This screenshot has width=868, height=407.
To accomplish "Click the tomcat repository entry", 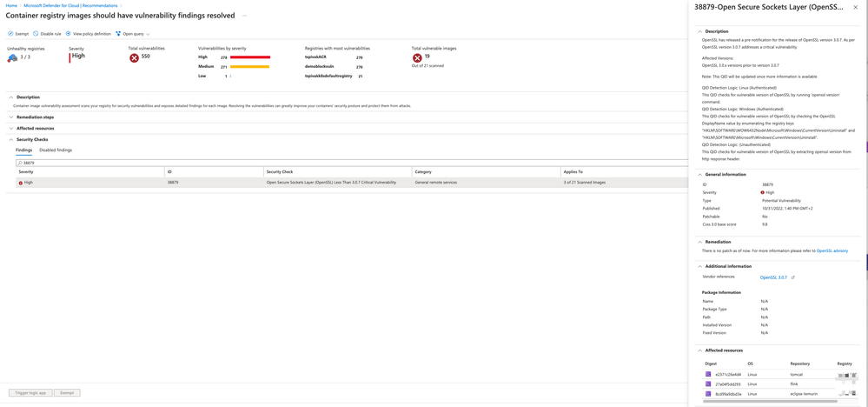I will coord(796,375).
